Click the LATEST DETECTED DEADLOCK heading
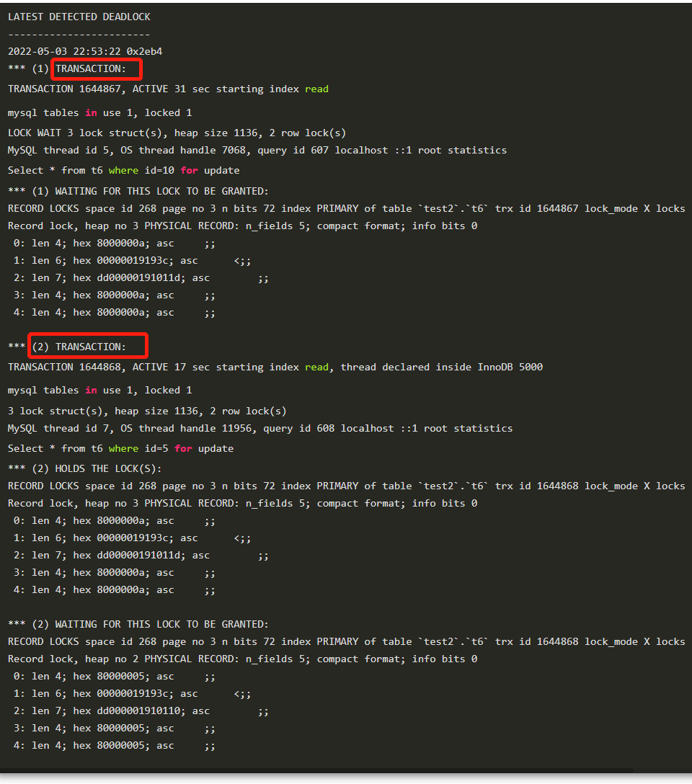 tap(79, 17)
